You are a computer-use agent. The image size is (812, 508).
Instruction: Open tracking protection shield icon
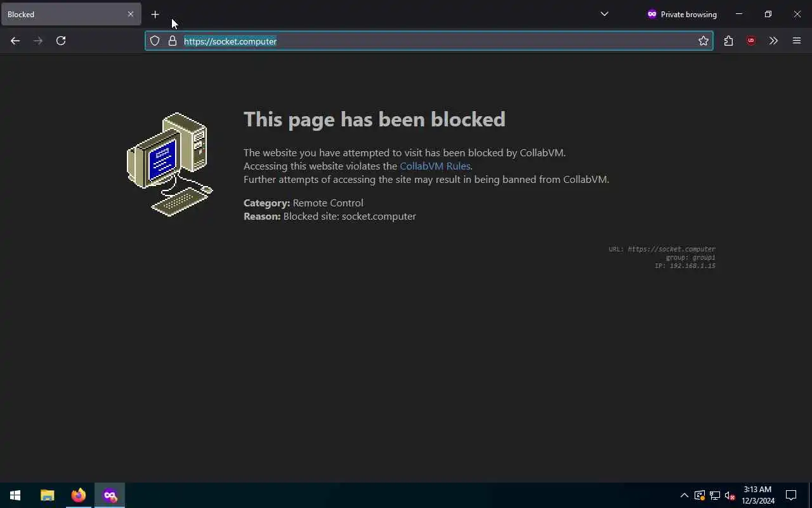tap(155, 41)
